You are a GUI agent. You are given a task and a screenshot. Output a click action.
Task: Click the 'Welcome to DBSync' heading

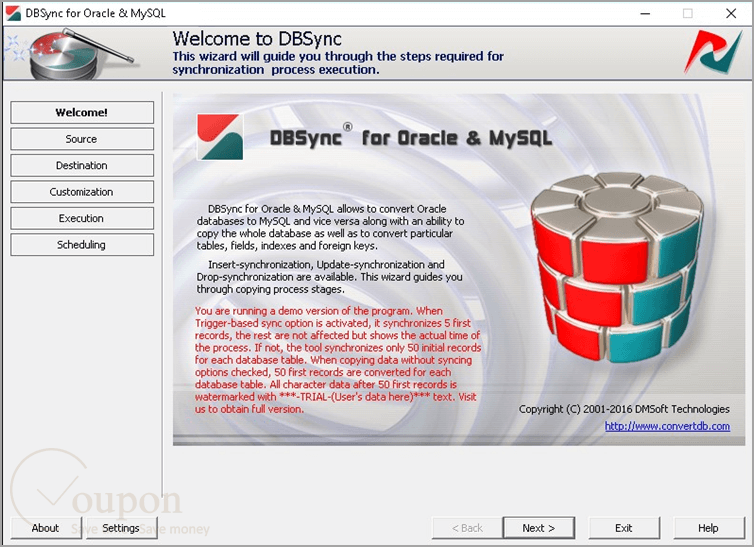pos(257,38)
